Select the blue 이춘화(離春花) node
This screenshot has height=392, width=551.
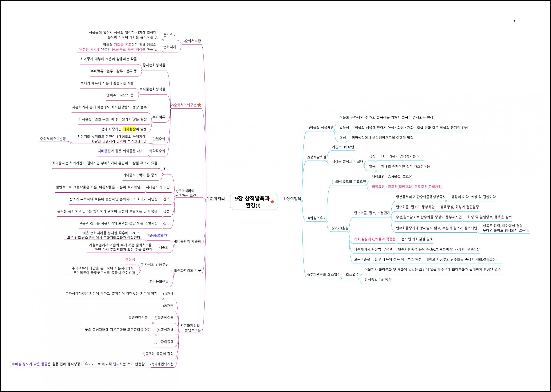[158, 235]
